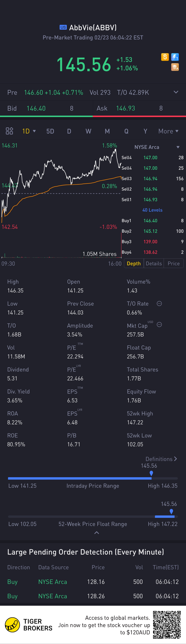
Task: Open Mkt Cap info bubble icon
Action: (159, 325)
